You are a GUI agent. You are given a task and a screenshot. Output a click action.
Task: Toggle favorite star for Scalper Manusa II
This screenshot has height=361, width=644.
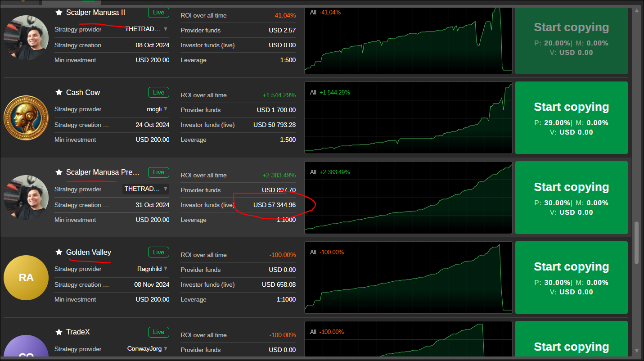coord(59,13)
